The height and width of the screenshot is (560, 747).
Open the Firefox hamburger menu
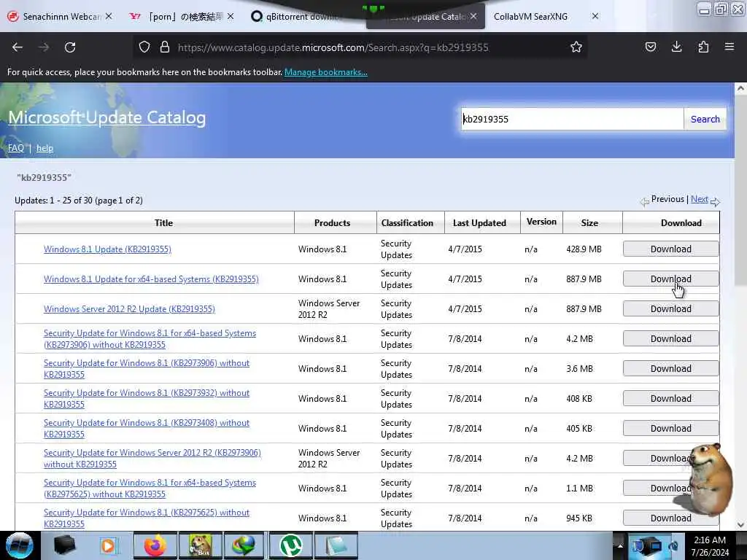tap(729, 47)
